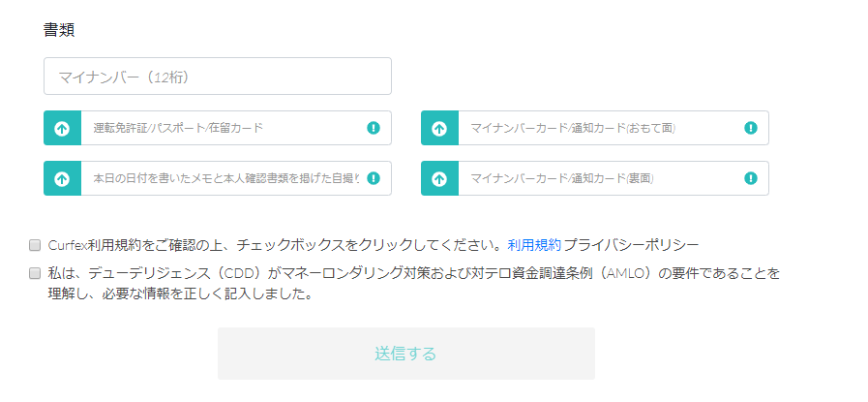Check the Curfex利用規約 agreement checkbox
This screenshot has height=402, width=868.
[35, 244]
